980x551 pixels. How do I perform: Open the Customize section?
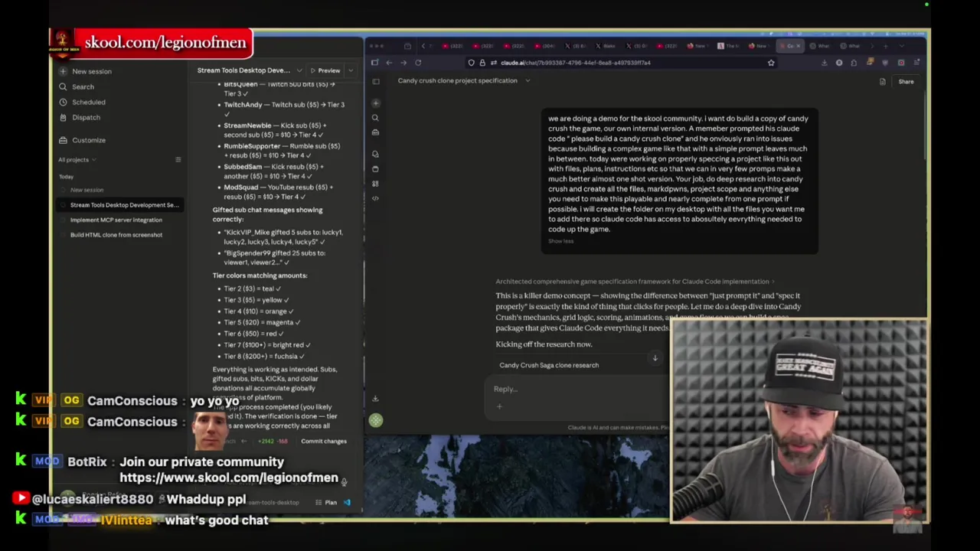point(82,140)
